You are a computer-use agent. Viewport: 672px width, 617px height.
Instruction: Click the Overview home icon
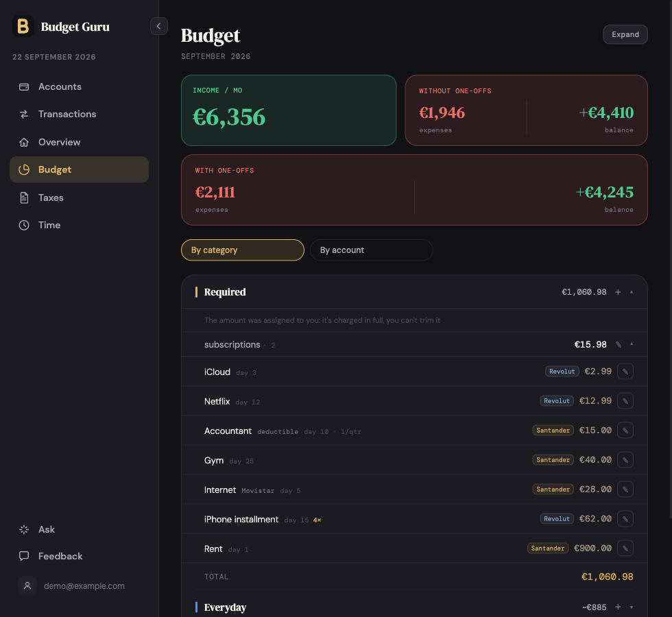[24, 142]
